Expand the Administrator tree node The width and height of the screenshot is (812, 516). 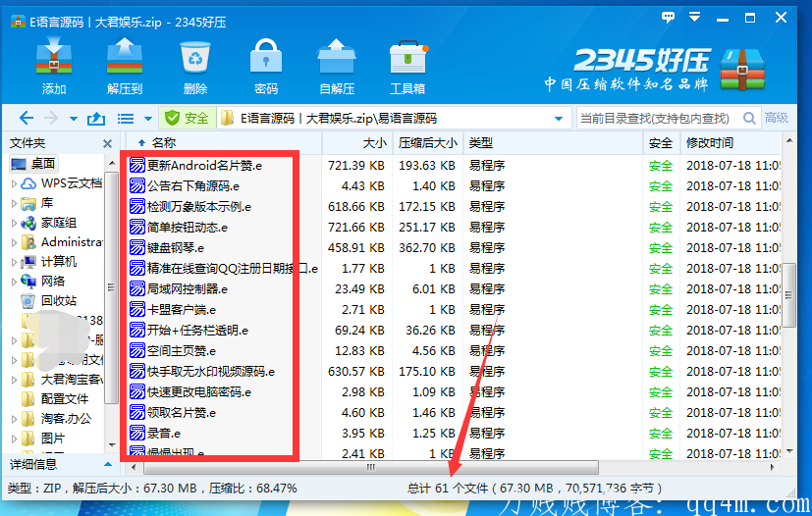tap(14, 242)
